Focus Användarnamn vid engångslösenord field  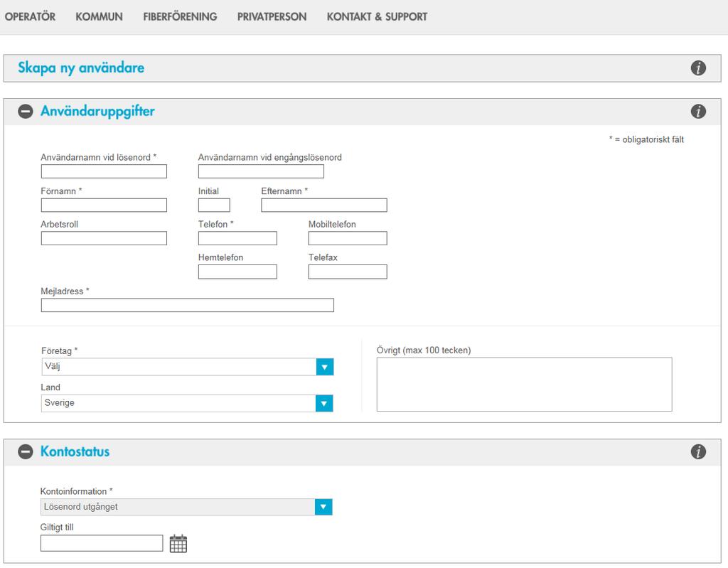(261, 171)
